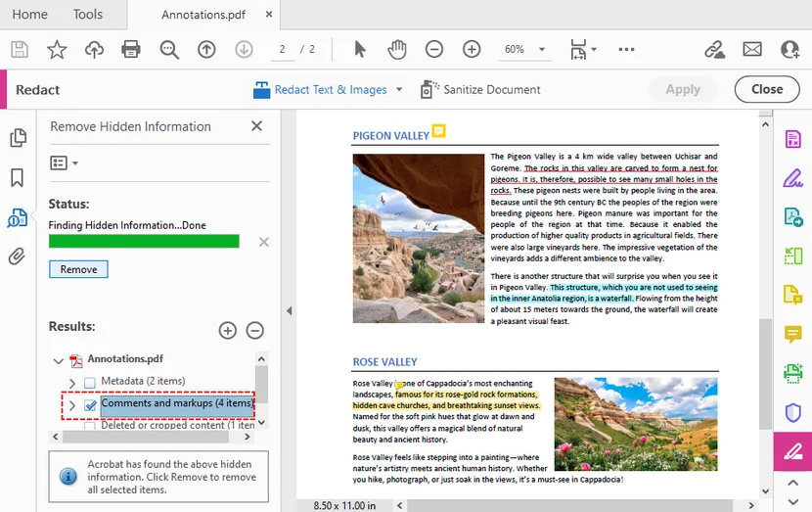Open the Find text magnifier
The width and height of the screenshot is (812, 512).
[x=169, y=50]
